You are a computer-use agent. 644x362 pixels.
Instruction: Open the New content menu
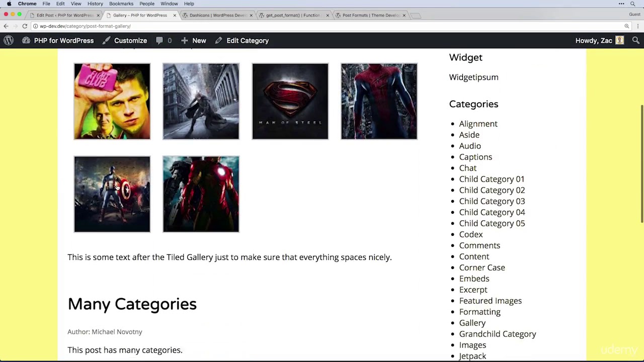(x=193, y=41)
